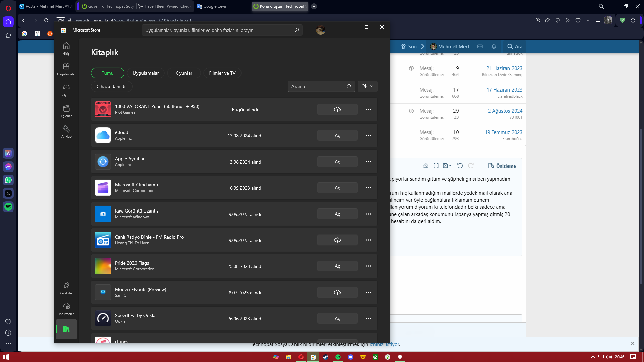
Task: Open Spotify from the Windows taskbar
Action: tap(338, 357)
